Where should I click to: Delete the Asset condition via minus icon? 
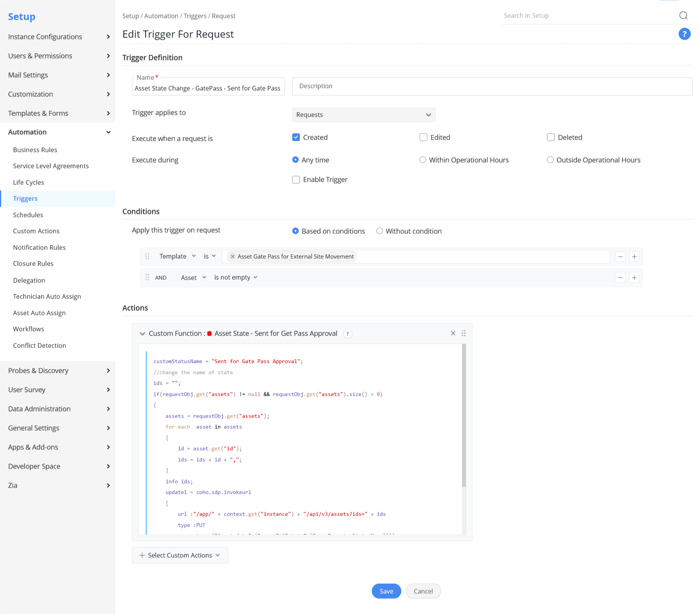(620, 278)
